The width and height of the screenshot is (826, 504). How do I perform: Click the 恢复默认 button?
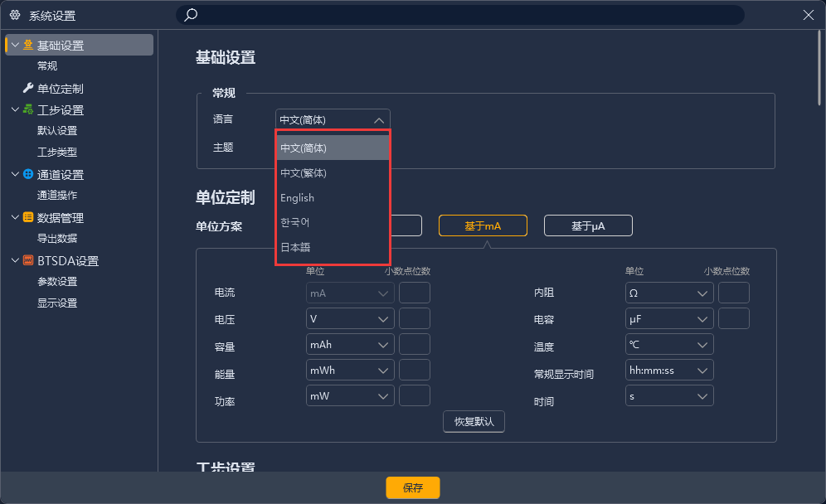tap(474, 421)
